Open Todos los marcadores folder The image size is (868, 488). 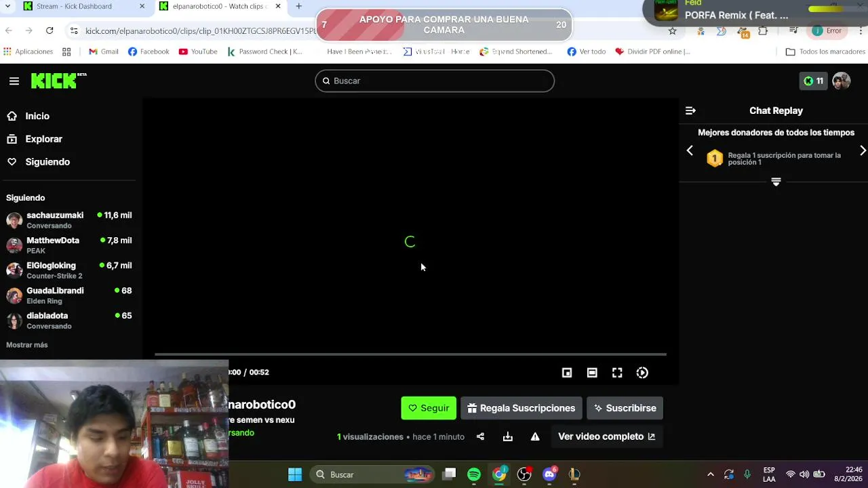825,52
